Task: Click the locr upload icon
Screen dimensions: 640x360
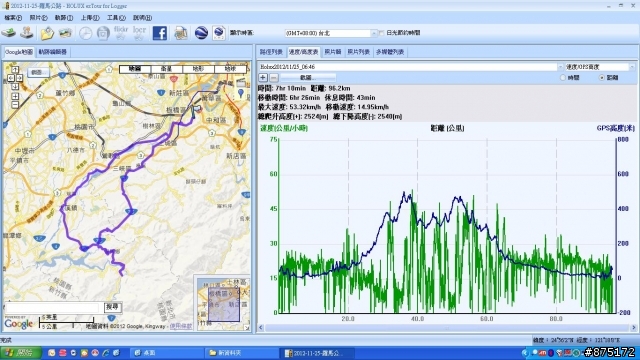Action: click(139, 33)
